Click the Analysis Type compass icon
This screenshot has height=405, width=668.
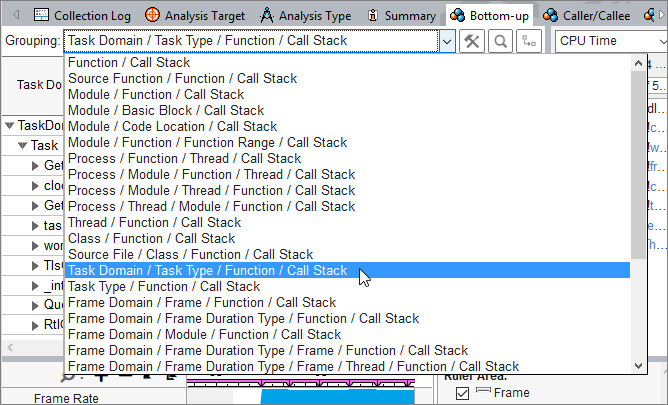266,16
